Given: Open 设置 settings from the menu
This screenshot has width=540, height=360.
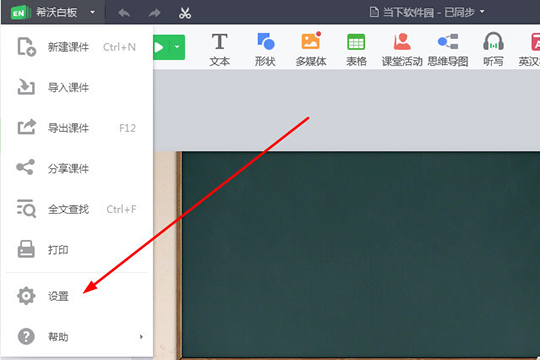Looking at the screenshot, I should click(x=77, y=296).
